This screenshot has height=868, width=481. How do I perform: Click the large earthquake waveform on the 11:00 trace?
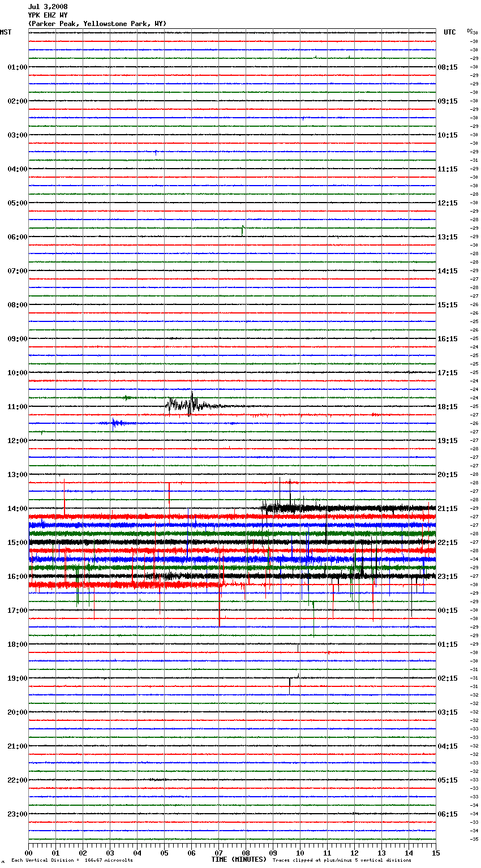click(x=192, y=405)
